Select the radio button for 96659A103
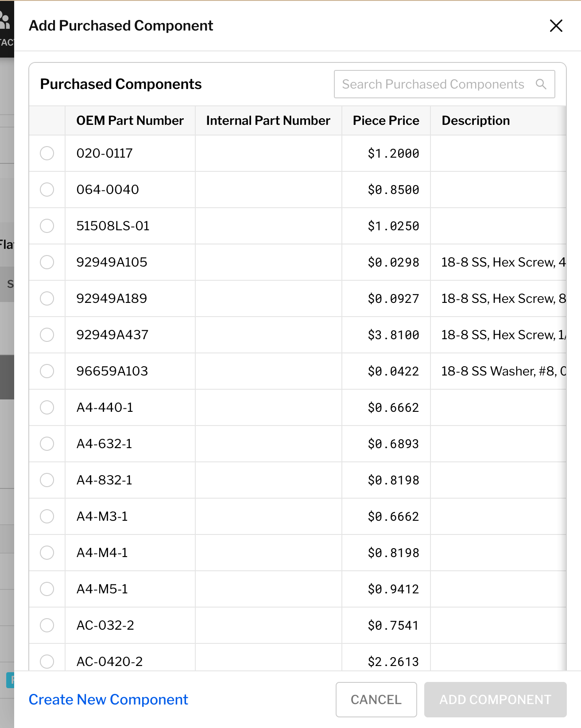This screenshot has width=581, height=728. click(46, 371)
